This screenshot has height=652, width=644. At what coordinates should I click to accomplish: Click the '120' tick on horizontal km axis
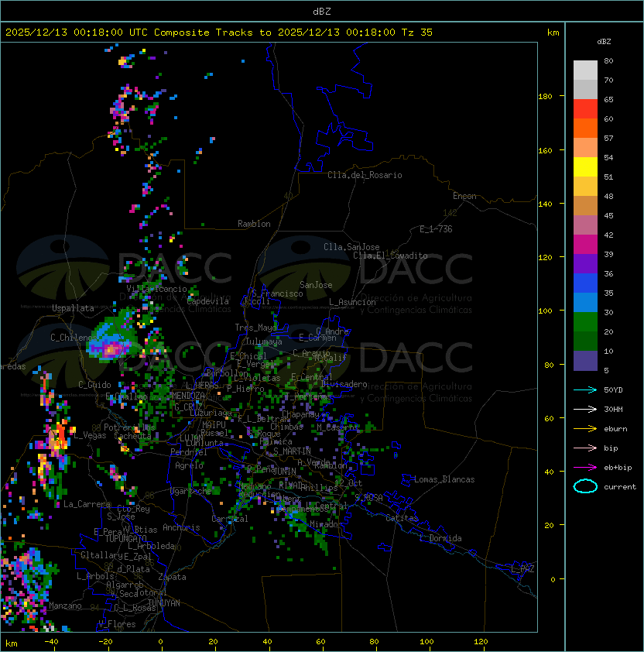481,642
